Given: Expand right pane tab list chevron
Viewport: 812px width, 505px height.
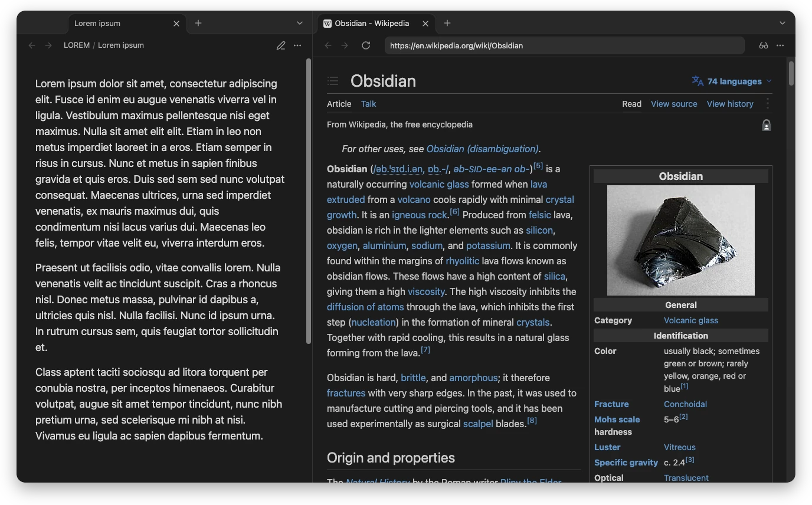Looking at the screenshot, I should 782,23.
